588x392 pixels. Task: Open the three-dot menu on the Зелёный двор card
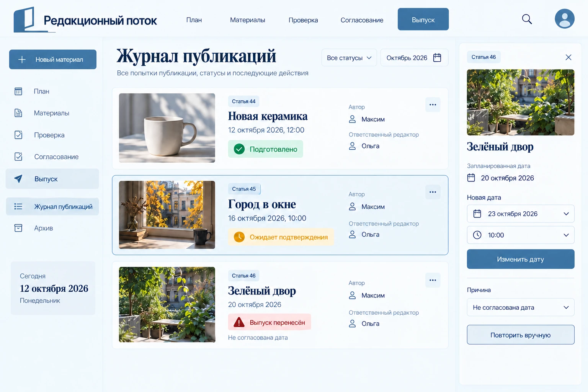pyautogui.click(x=433, y=280)
